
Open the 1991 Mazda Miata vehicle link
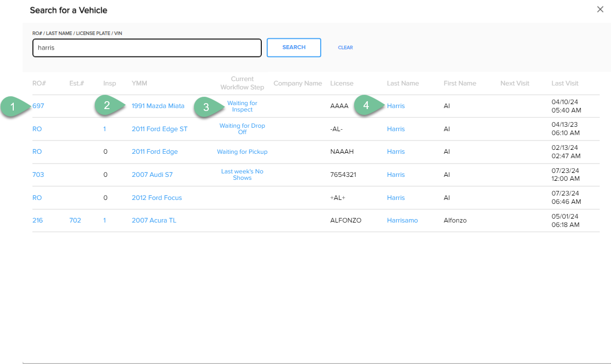pyautogui.click(x=158, y=106)
